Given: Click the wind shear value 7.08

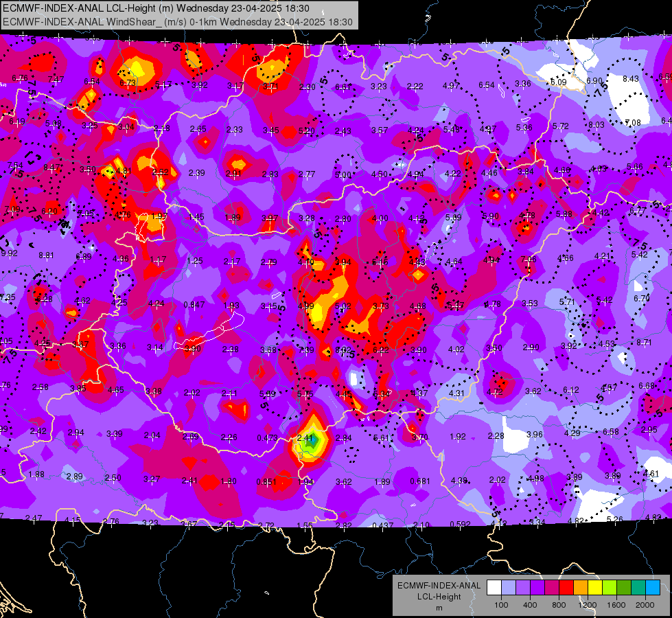Looking at the screenshot, I should click(x=633, y=123).
